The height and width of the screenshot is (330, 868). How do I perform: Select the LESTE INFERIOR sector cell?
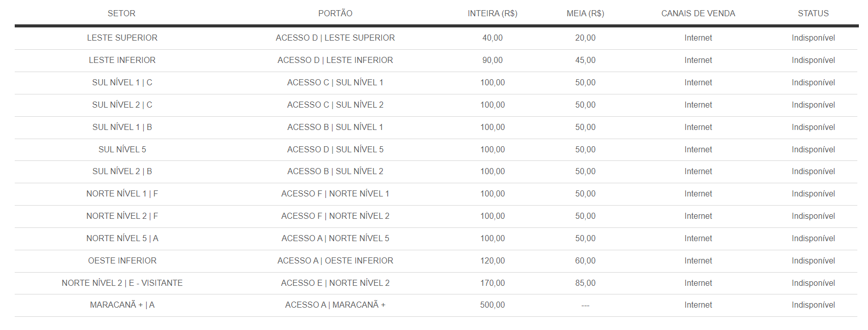tap(122, 60)
